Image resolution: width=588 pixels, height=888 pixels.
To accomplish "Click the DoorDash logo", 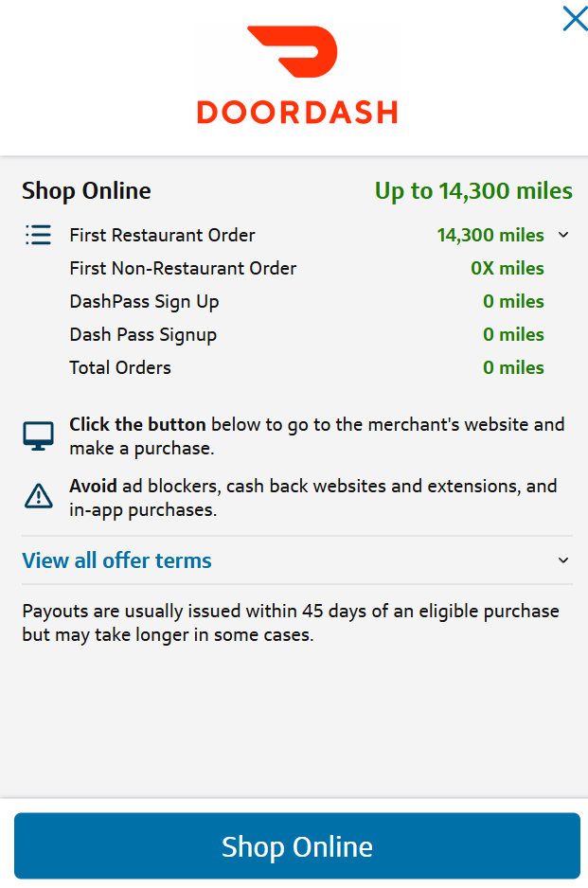I will (x=297, y=76).
